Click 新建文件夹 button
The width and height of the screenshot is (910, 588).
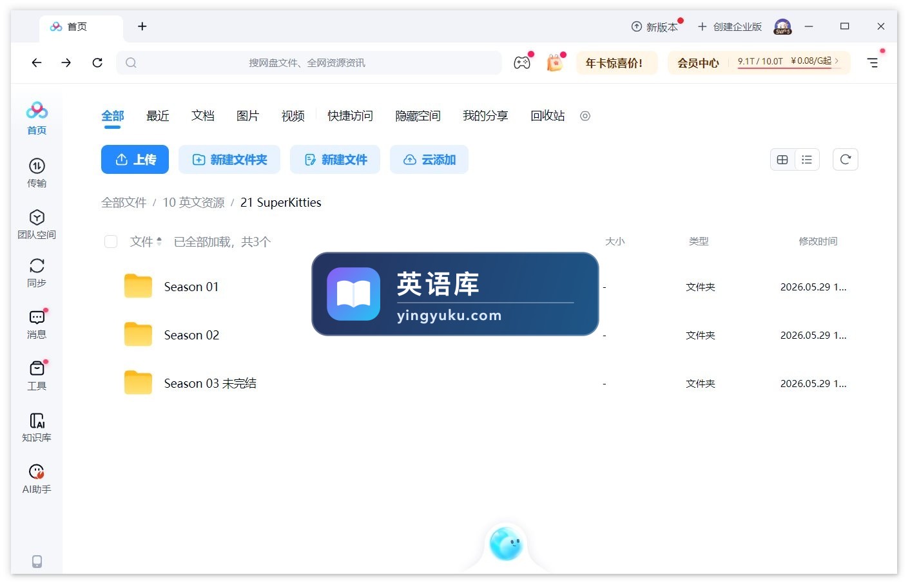tap(229, 160)
